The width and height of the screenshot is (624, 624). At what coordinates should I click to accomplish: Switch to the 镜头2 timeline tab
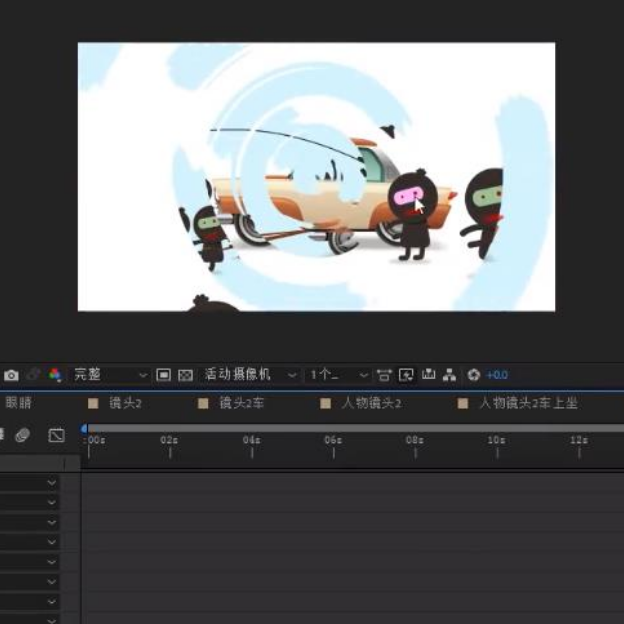pos(125,404)
